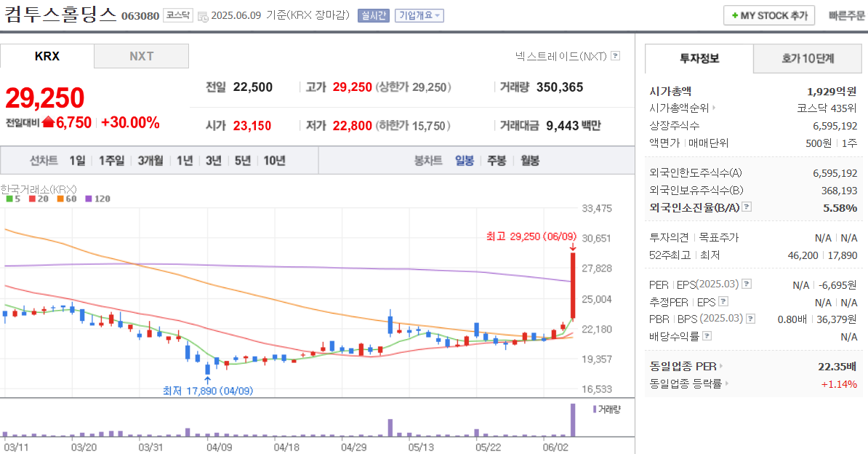Viewport: 868px width, 454px height.
Task: Click the stock code 063080
Action: coord(140,16)
